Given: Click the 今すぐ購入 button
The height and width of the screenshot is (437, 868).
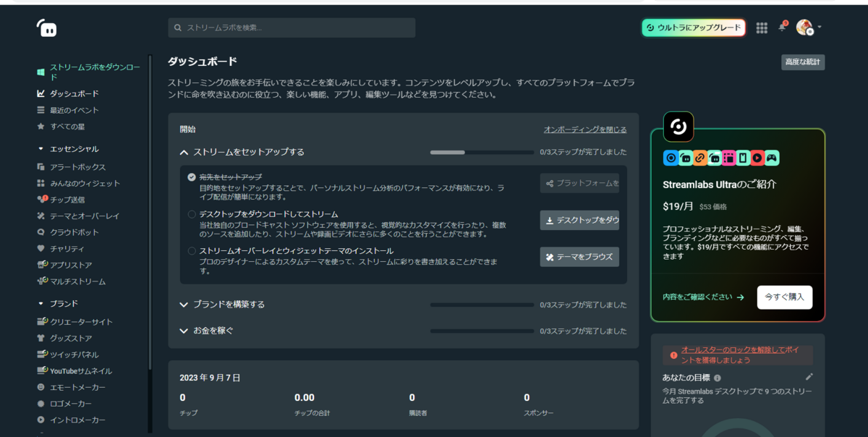Looking at the screenshot, I should 785,297.
